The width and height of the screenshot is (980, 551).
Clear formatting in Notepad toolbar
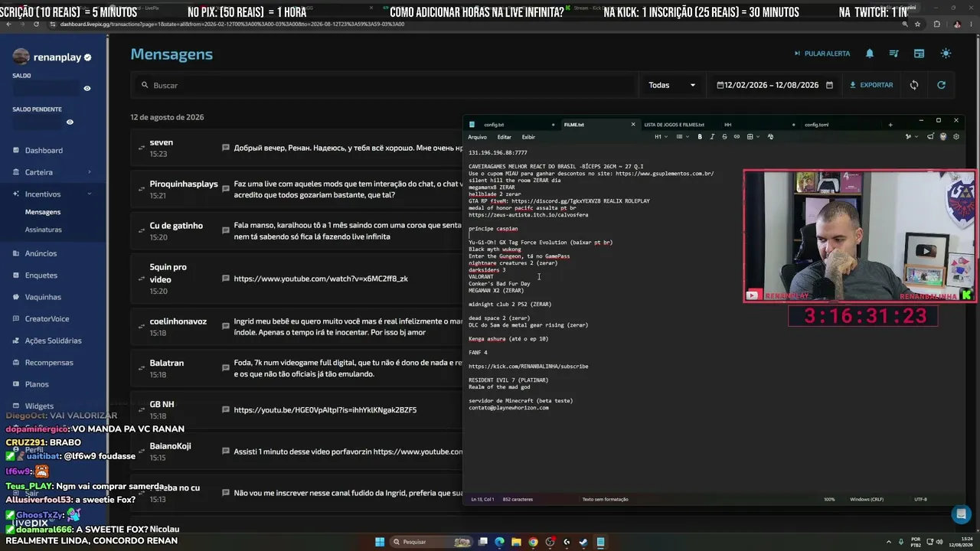[770, 137]
